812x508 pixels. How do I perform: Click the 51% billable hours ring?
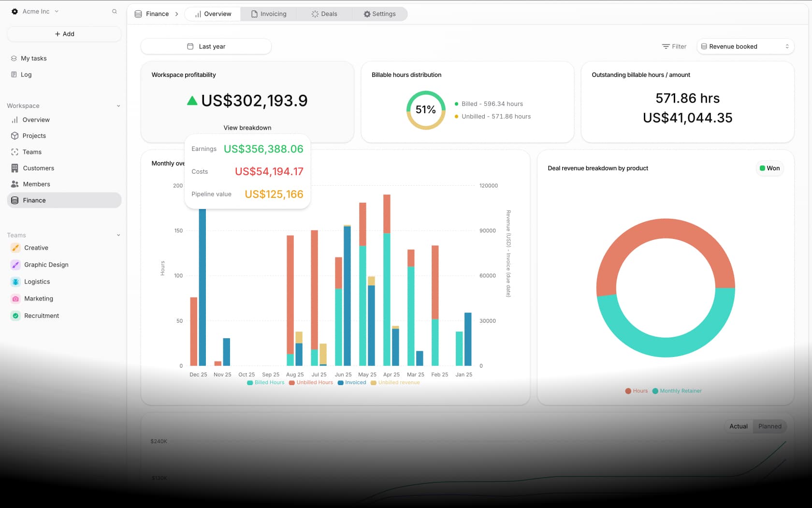click(426, 110)
